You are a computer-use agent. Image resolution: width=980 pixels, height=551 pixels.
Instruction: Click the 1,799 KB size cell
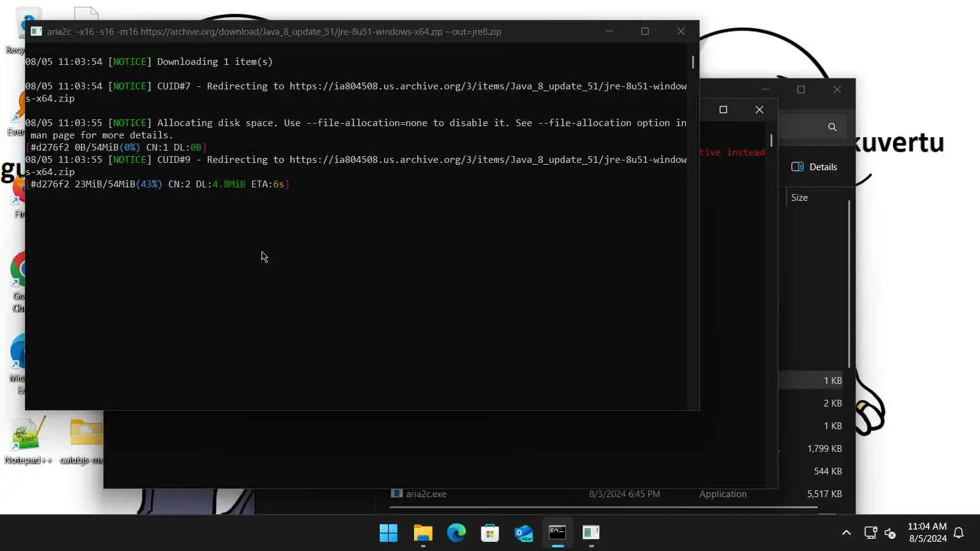824,449
